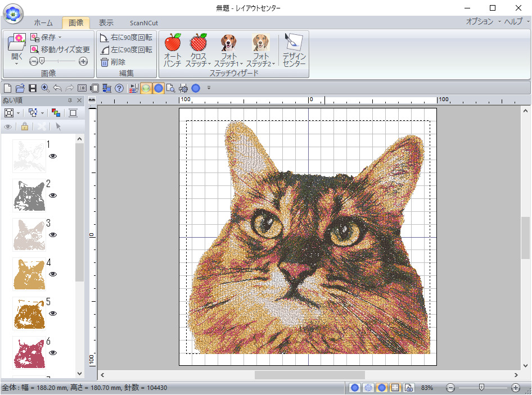
Task: Click the redo arrow icon
Action: pyautogui.click(x=70, y=88)
